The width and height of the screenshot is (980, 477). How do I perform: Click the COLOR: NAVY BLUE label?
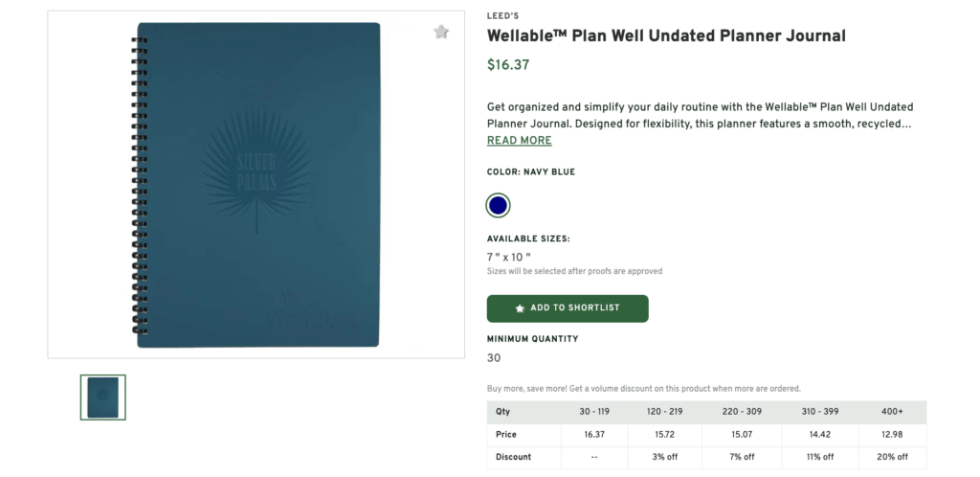531,172
